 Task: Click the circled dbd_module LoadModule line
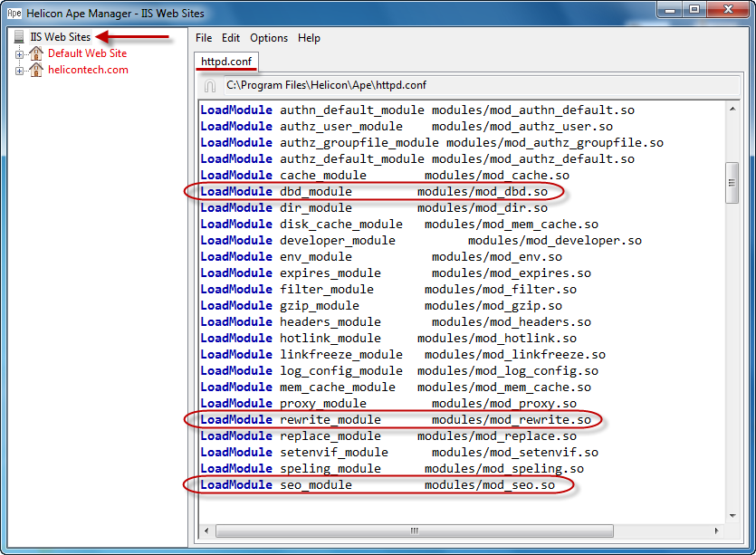click(x=380, y=191)
